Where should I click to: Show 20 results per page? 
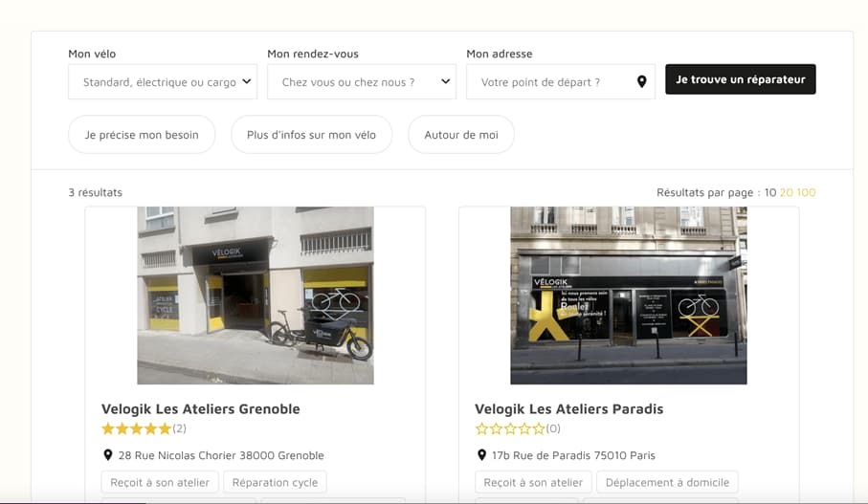click(x=786, y=192)
